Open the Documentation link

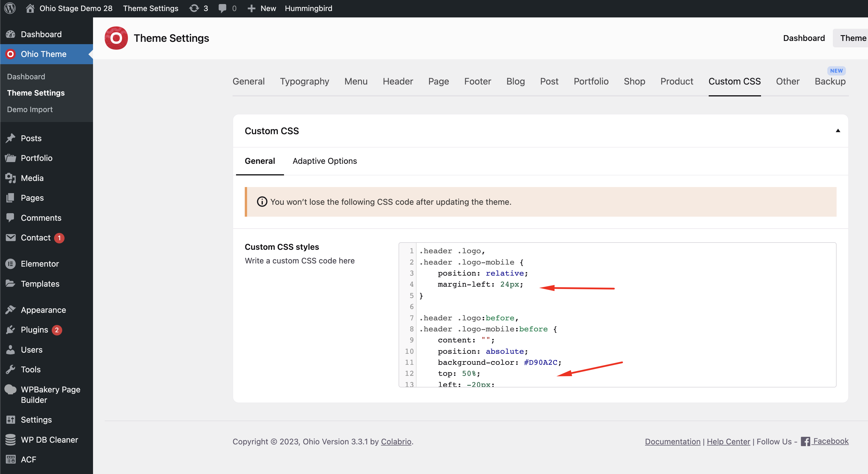click(673, 441)
